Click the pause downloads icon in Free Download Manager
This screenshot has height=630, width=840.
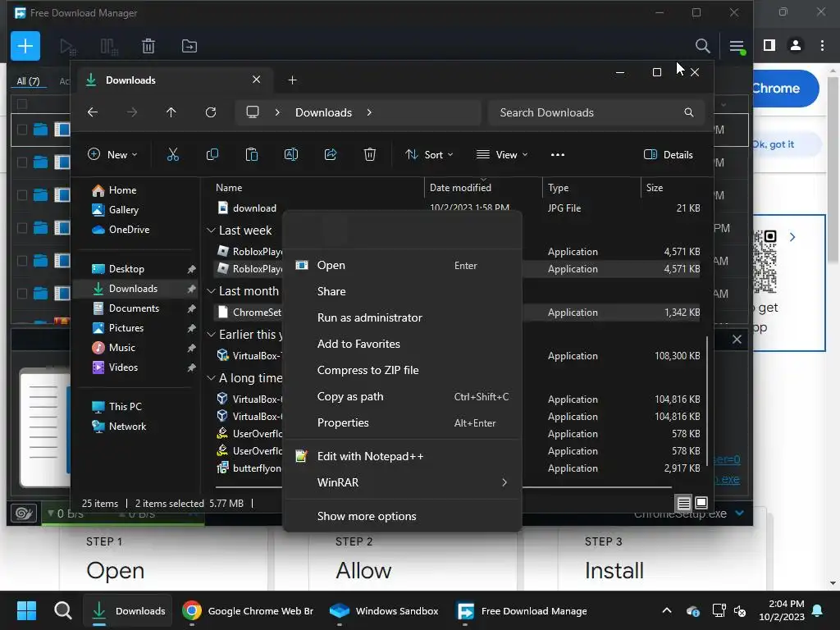point(109,47)
